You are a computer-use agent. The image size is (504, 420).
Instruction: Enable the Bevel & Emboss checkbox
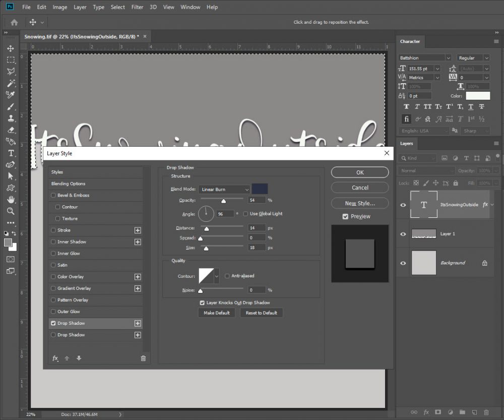tap(53, 196)
